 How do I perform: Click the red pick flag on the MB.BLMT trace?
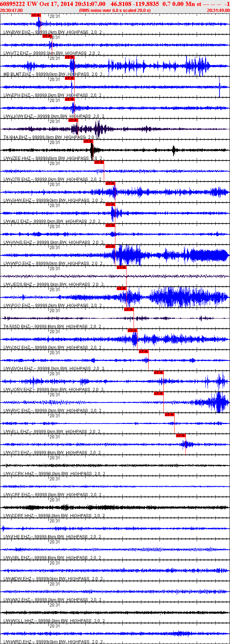point(70,57)
